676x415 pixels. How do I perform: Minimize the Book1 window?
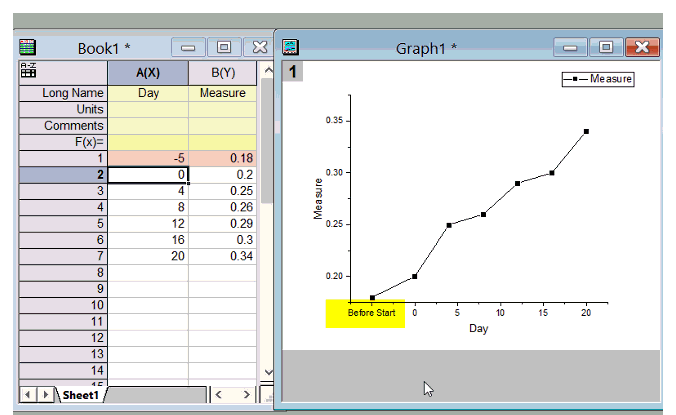pyautogui.click(x=188, y=47)
